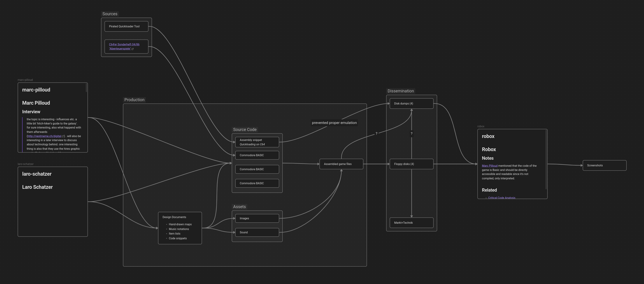Click the Marc Pilloud heading
Screen dimensions: 644x284
(x=36, y=103)
